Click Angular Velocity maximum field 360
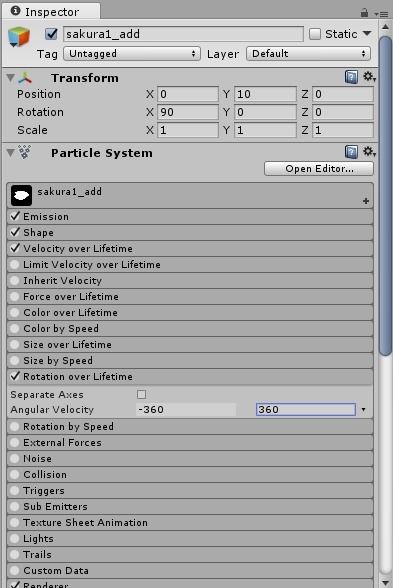Viewport: 393px width, 588px height. [306, 410]
